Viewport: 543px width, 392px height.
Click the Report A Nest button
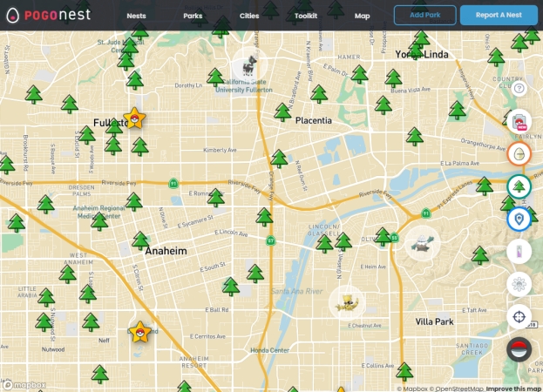tap(499, 15)
